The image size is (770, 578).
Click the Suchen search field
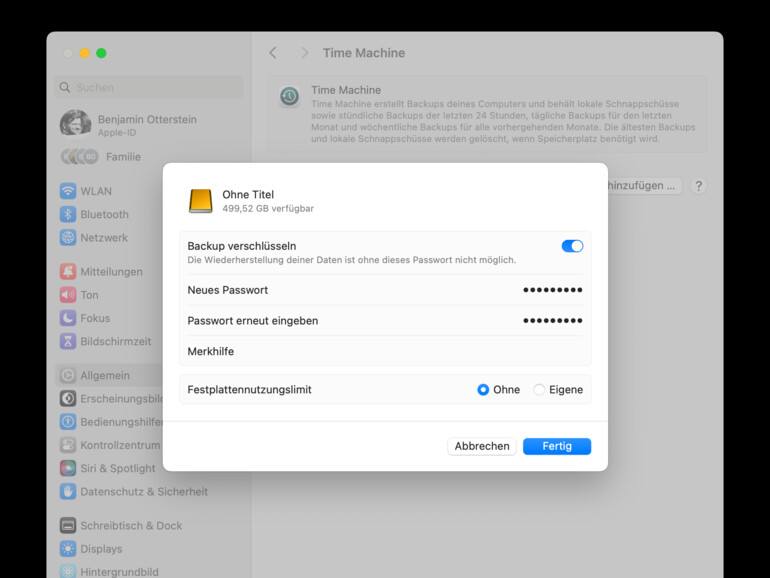coord(149,87)
